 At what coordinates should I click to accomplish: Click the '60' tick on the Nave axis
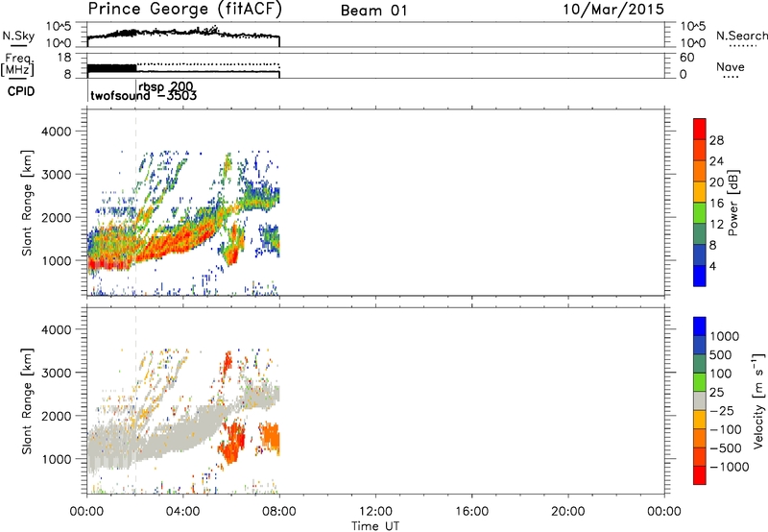pos(686,58)
